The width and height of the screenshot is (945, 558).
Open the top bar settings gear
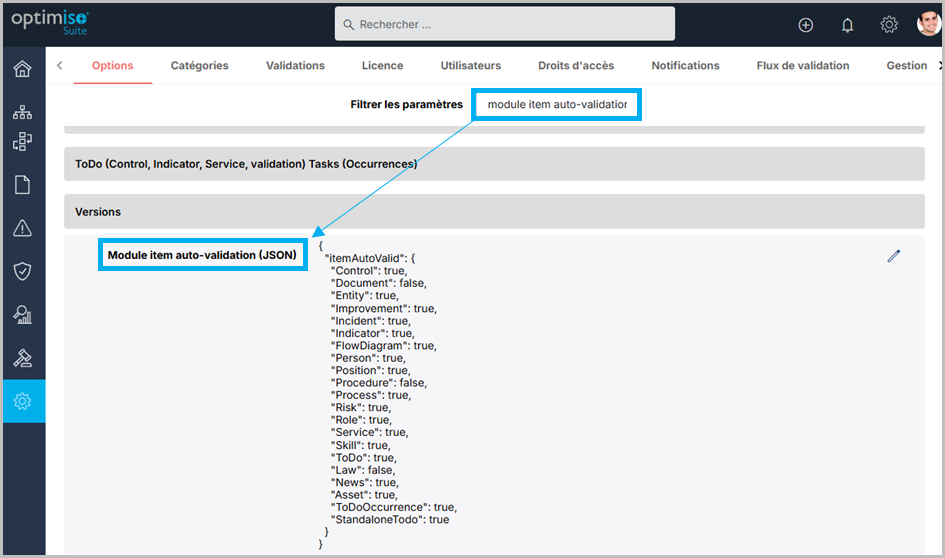coord(888,25)
